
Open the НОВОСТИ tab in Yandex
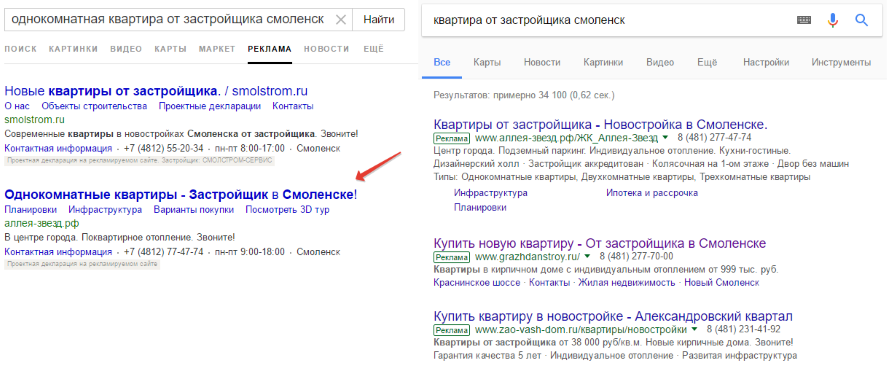point(327,49)
